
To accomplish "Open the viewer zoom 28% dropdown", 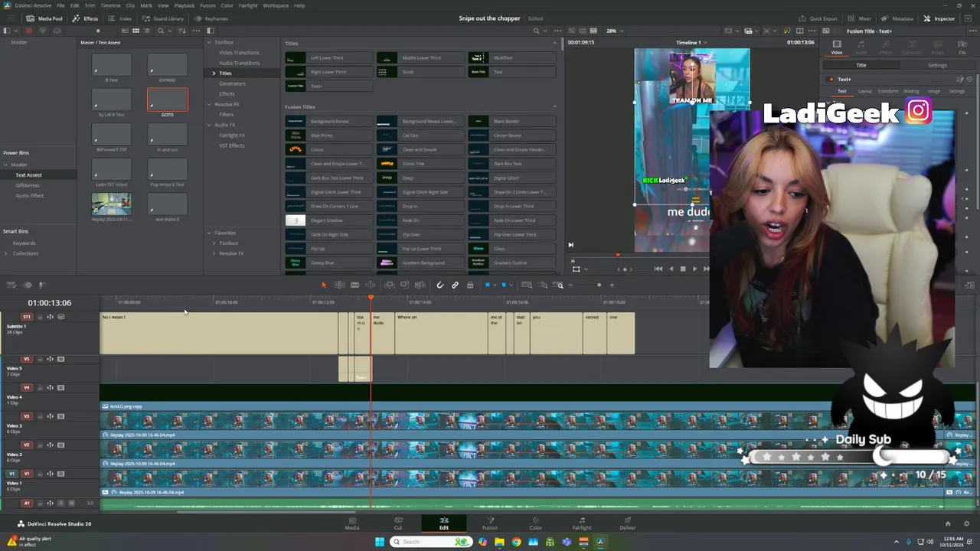I will point(614,31).
